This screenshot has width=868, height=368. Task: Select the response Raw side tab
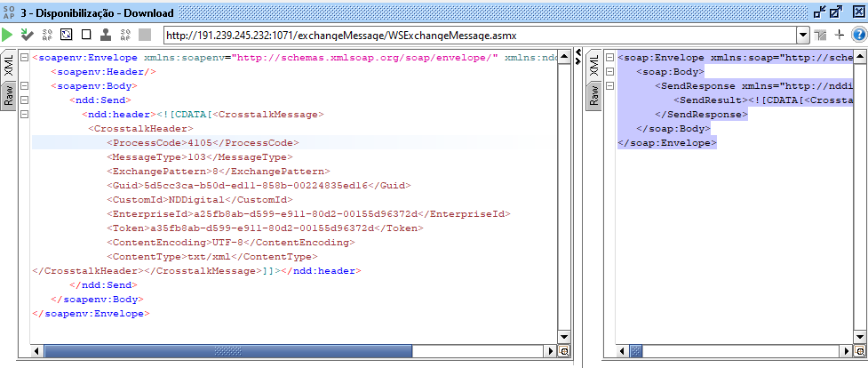point(594,95)
